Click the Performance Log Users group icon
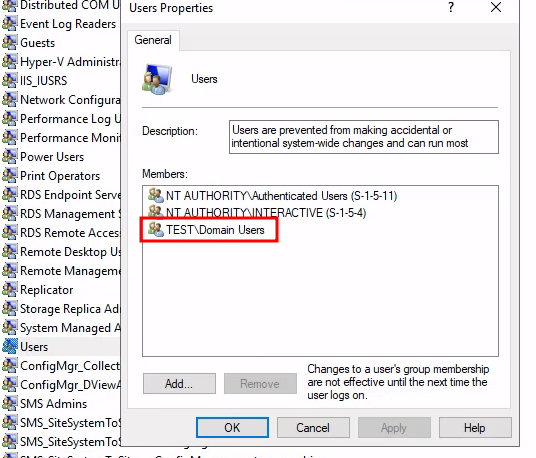 9,119
